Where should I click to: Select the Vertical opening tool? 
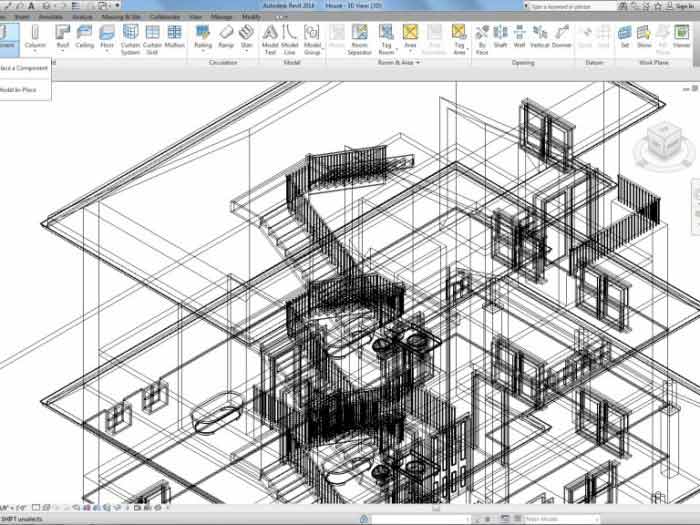[540, 37]
